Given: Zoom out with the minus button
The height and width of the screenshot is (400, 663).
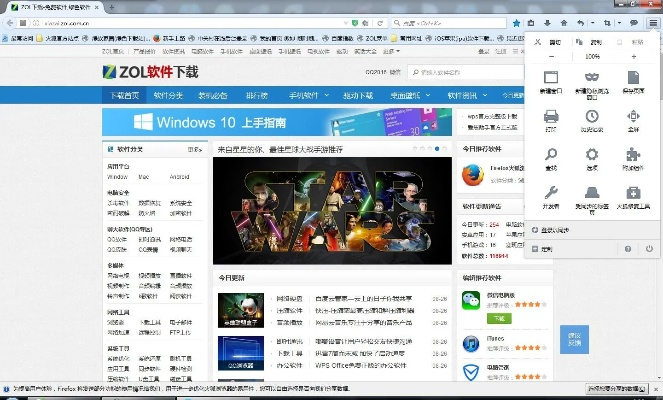Looking at the screenshot, I should (549, 57).
